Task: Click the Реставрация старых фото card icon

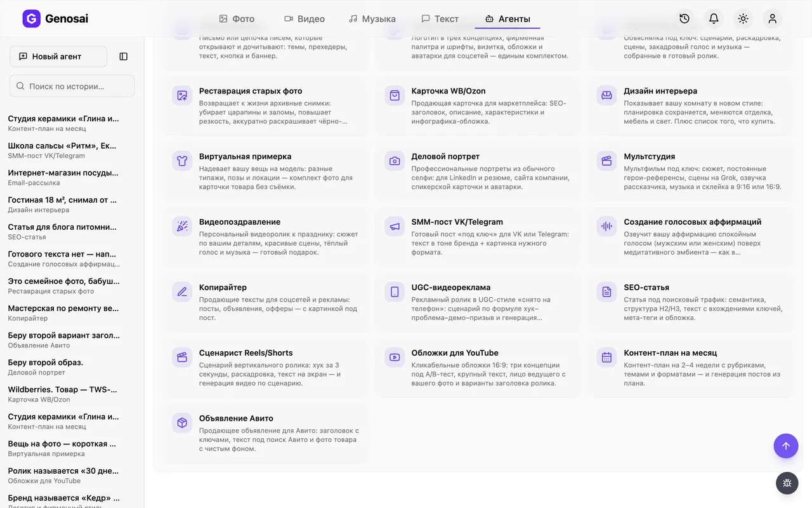Action: [182, 95]
